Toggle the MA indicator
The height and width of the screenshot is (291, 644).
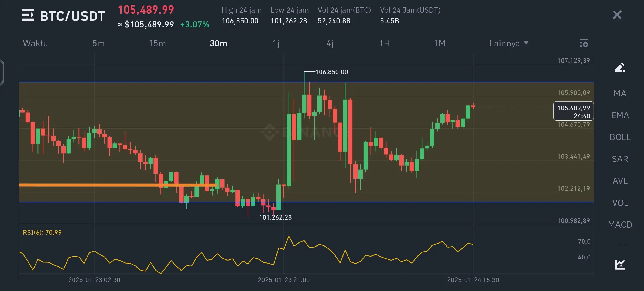[x=620, y=93]
